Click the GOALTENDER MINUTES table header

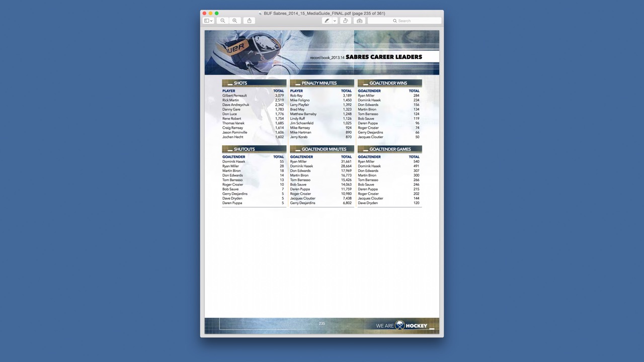click(x=322, y=149)
